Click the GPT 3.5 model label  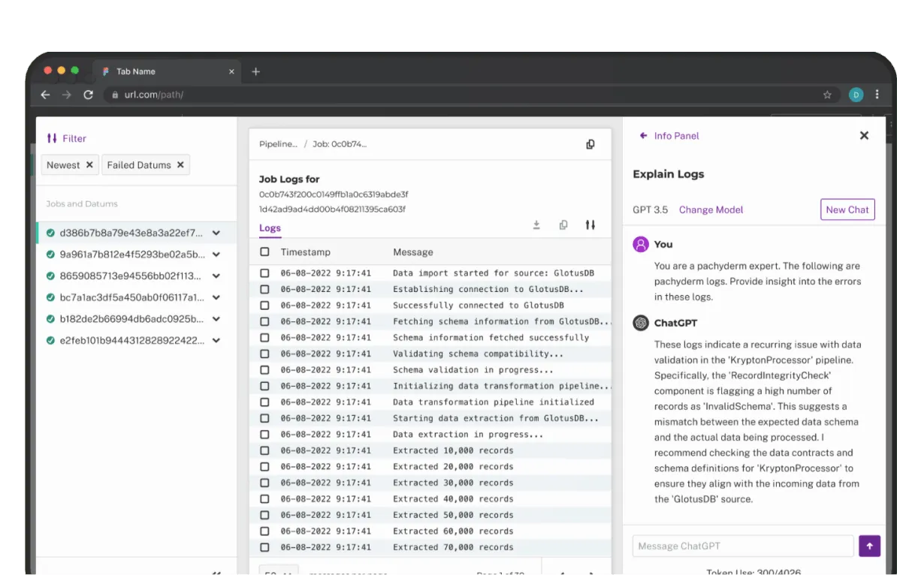pyautogui.click(x=651, y=209)
